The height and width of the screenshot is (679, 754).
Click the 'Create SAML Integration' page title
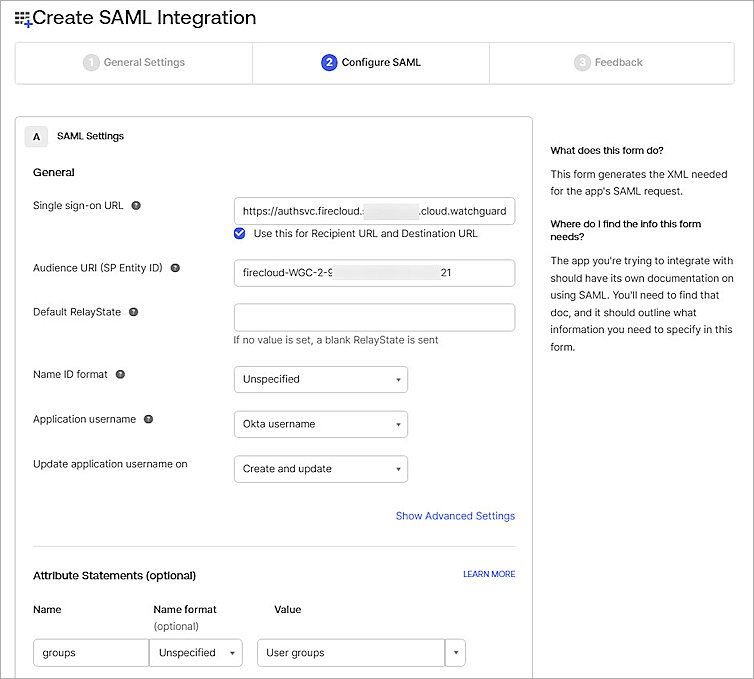tap(144, 18)
